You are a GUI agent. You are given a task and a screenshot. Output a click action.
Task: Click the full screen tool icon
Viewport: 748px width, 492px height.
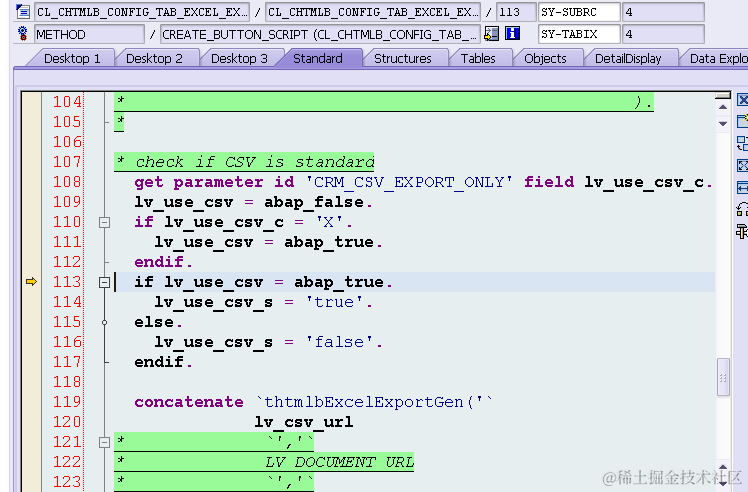(742, 166)
